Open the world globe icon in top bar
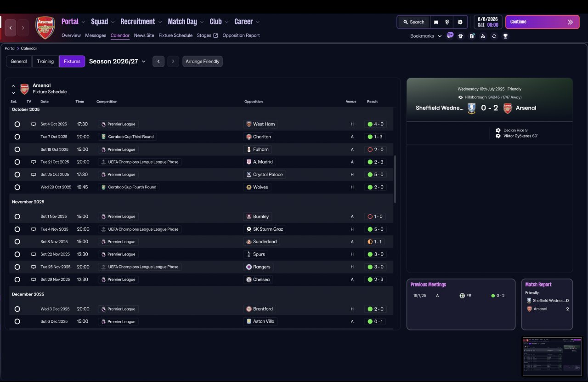The height and width of the screenshot is (382, 588). click(447, 22)
